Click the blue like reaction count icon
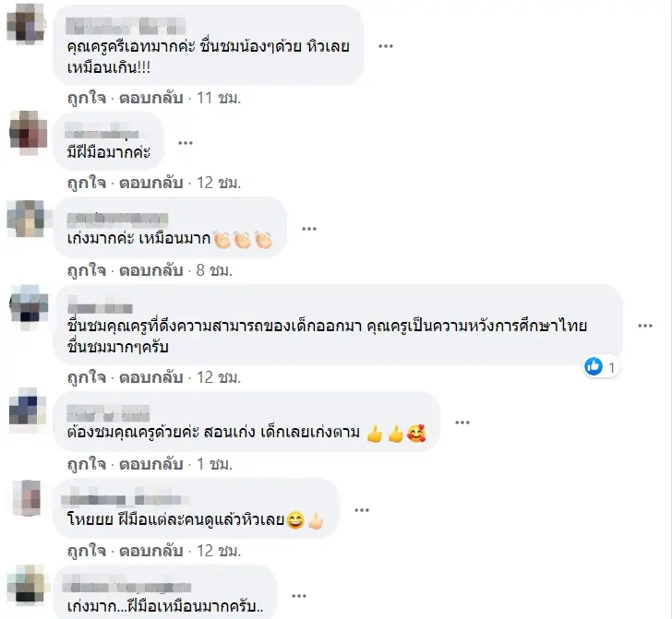 tap(594, 366)
